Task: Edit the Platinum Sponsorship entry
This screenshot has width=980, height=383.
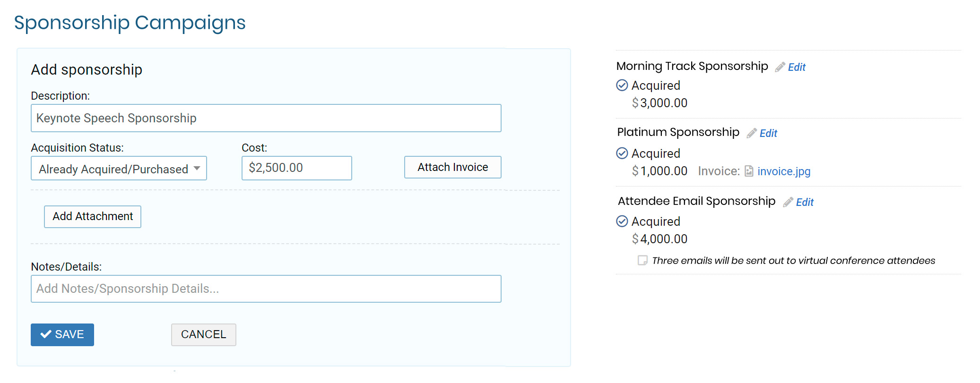Action: [x=768, y=133]
